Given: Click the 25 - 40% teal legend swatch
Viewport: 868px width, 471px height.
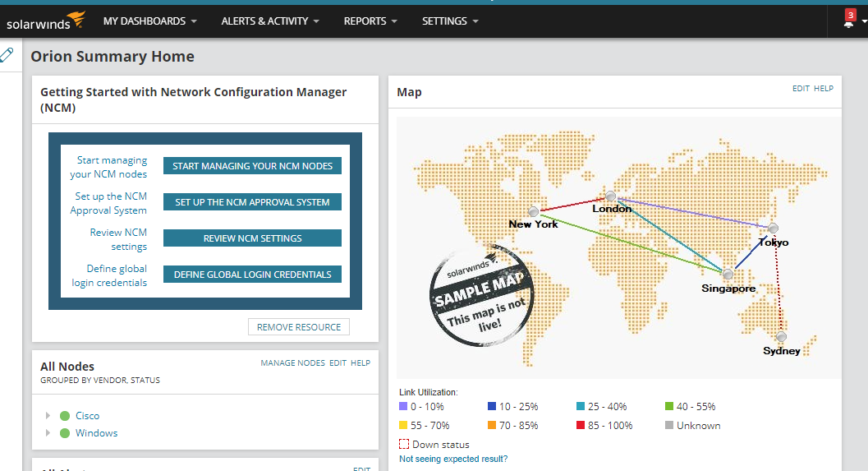Looking at the screenshot, I should pyautogui.click(x=580, y=406).
